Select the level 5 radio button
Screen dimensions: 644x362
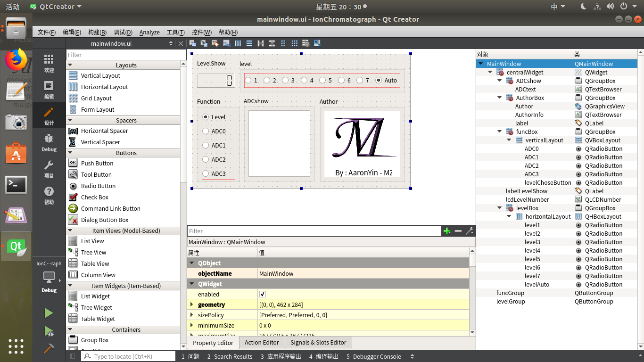point(323,80)
